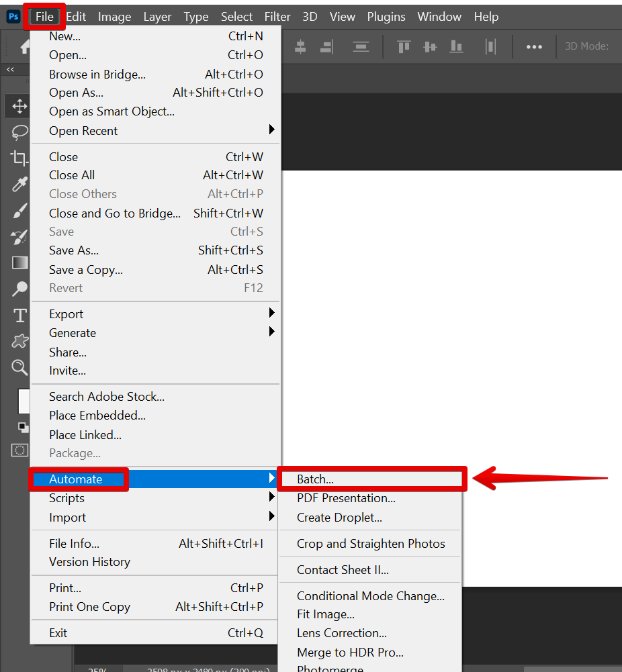This screenshot has height=672, width=622.
Task: Click default foreground/background colors icon
Action: pos(23,427)
